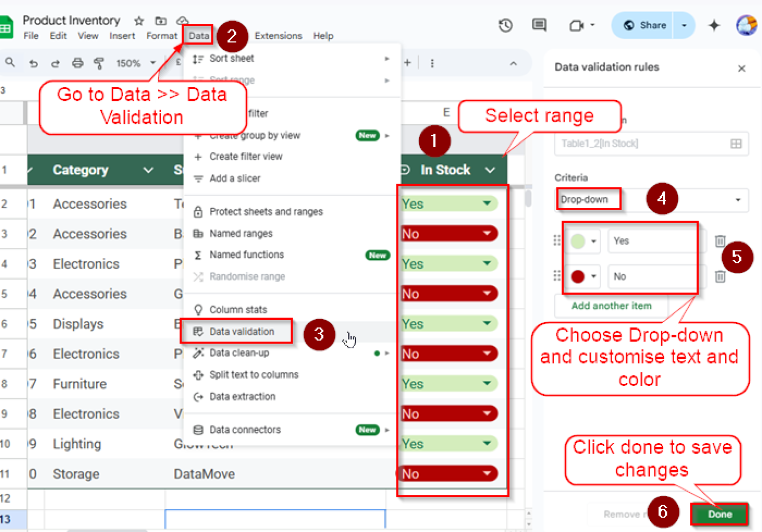Open the comment history icon
This screenshot has width=762, height=532.
(539, 25)
